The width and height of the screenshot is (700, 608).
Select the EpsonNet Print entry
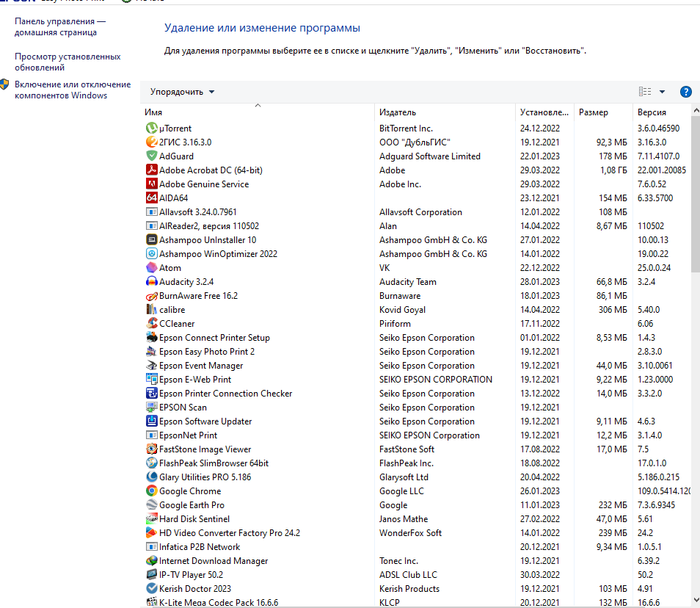pyautogui.click(x=415, y=435)
